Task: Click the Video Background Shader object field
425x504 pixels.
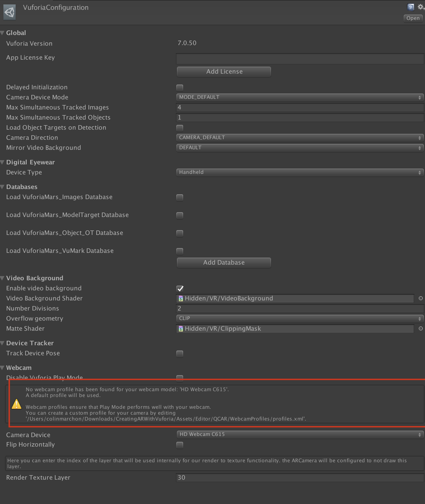Action: (295, 298)
